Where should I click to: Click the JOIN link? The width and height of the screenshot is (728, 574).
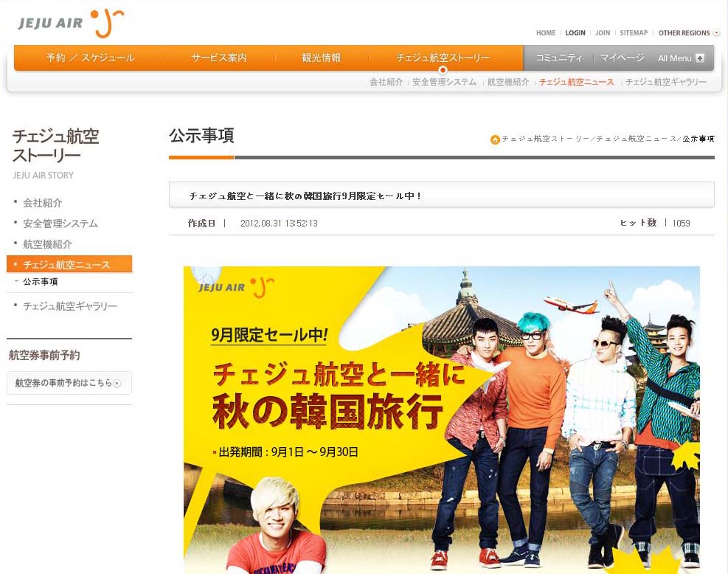603,33
